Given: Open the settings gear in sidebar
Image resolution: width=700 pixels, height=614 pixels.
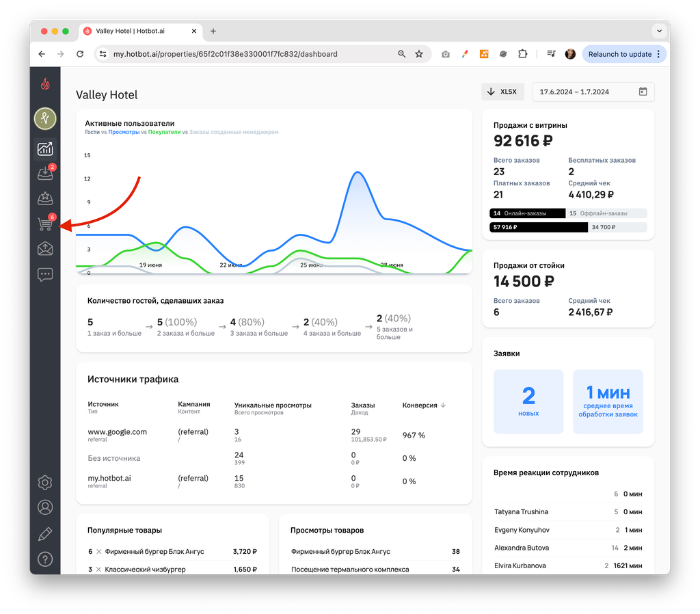Looking at the screenshot, I should point(45,482).
